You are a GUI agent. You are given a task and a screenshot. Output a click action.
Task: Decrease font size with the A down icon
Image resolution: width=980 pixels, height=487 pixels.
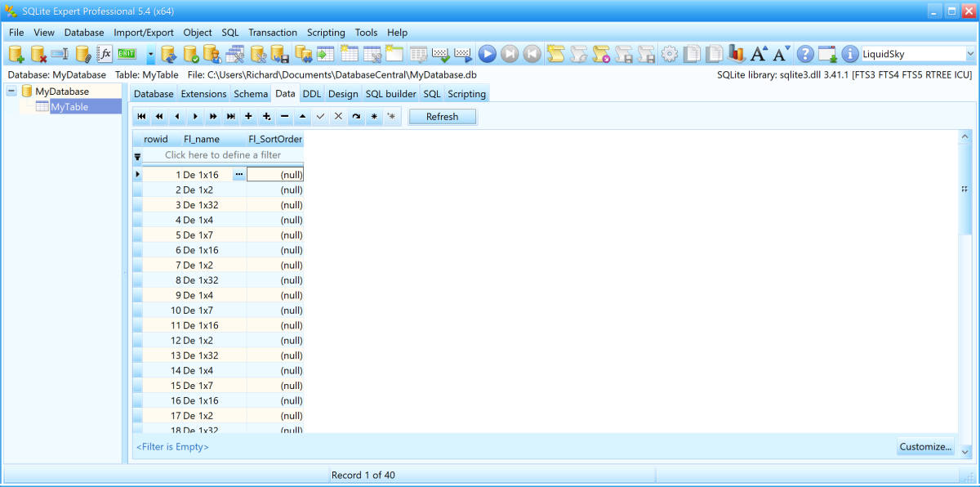(782, 54)
